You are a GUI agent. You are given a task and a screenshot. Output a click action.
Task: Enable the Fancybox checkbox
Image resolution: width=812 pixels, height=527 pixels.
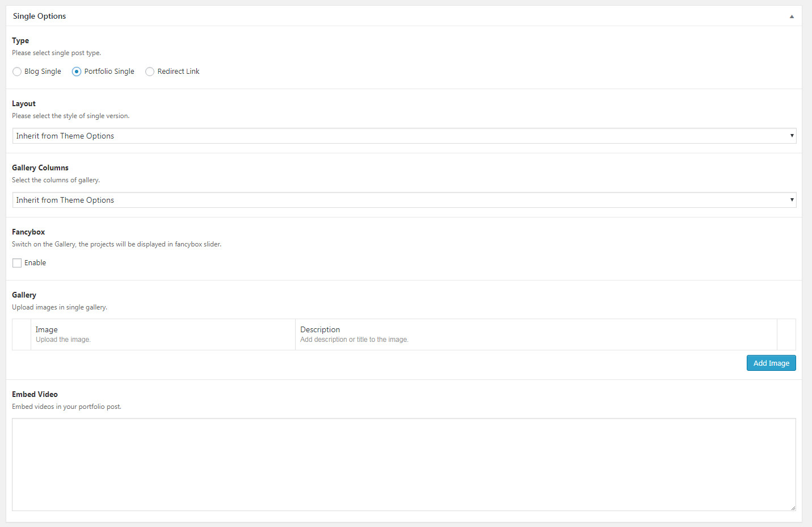[x=17, y=263]
